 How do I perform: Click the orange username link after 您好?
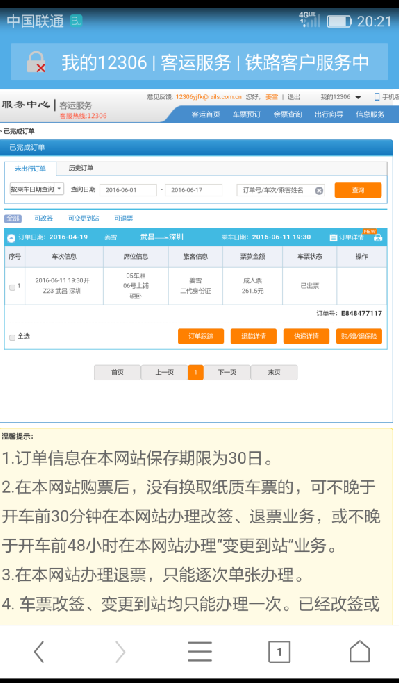(271, 97)
